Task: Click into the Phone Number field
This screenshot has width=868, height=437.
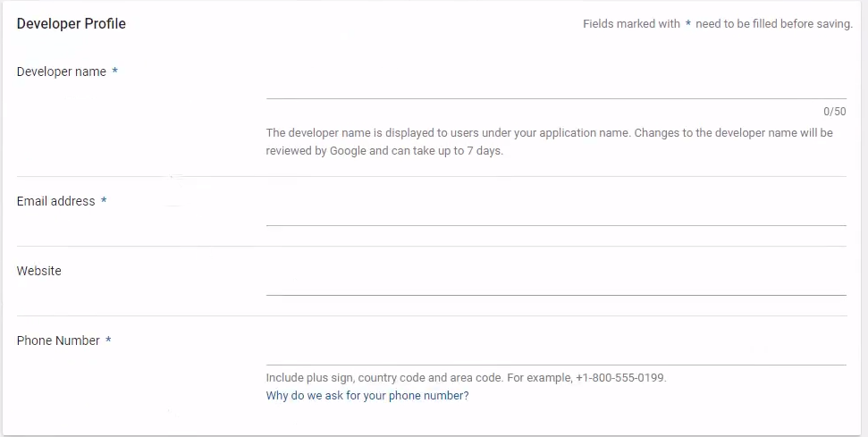Action: 555,353
